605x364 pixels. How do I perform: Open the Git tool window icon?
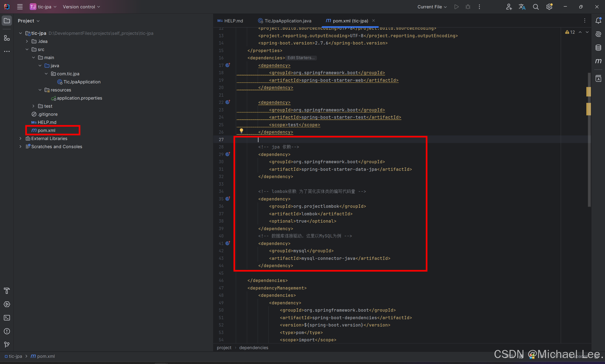coord(7,345)
